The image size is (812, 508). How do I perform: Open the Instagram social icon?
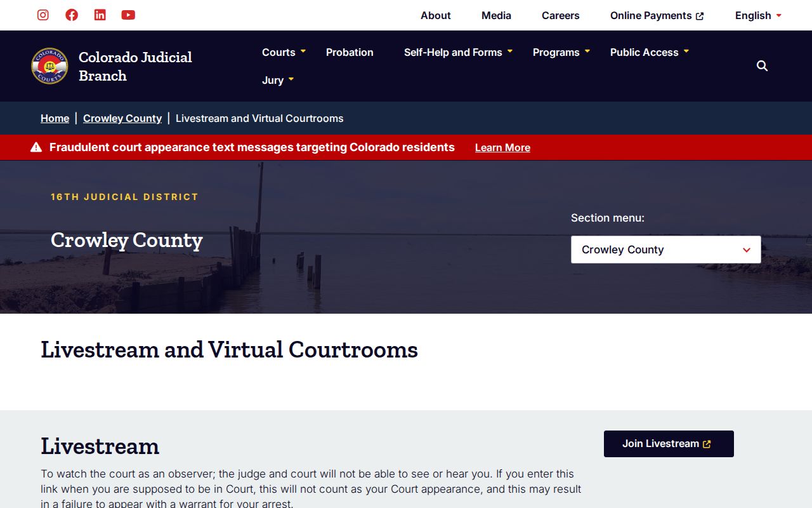43,15
